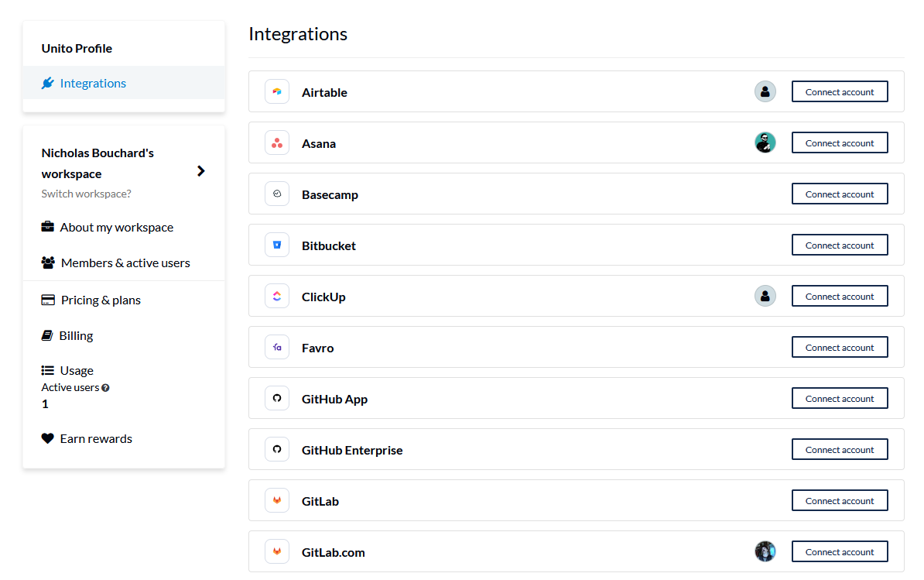Open the Usage section
This screenshot has width=924, height=580.
pos(77,370)
